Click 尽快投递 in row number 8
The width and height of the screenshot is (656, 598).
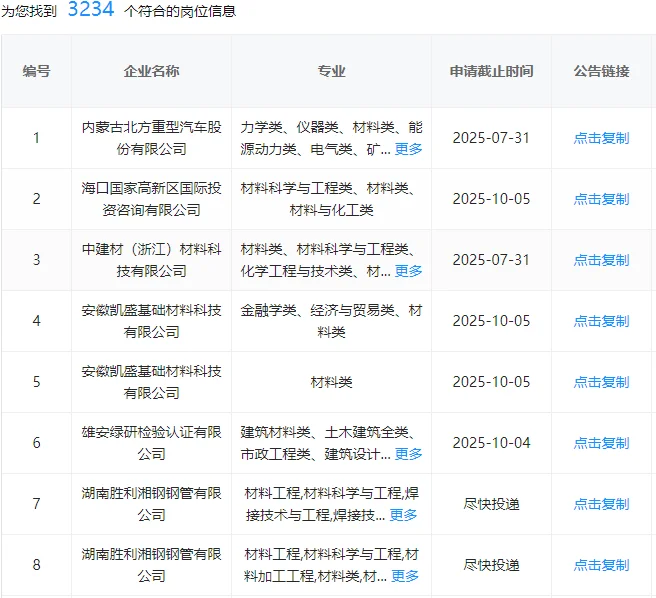491,565
